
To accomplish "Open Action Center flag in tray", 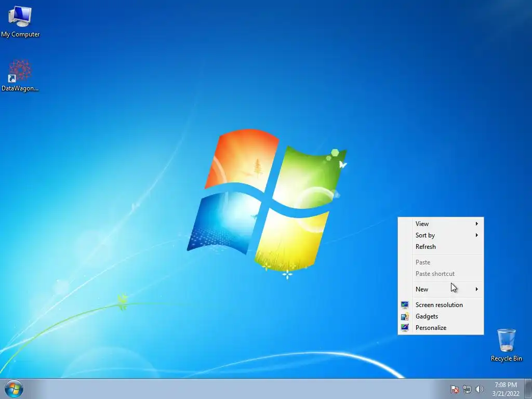I will [x=454, y=389].
